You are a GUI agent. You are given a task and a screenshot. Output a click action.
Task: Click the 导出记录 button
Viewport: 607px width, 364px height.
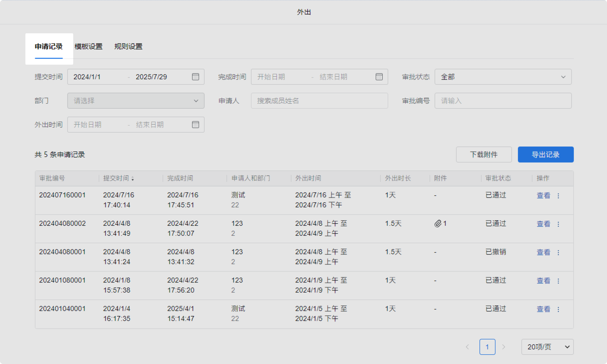(546, 154)
